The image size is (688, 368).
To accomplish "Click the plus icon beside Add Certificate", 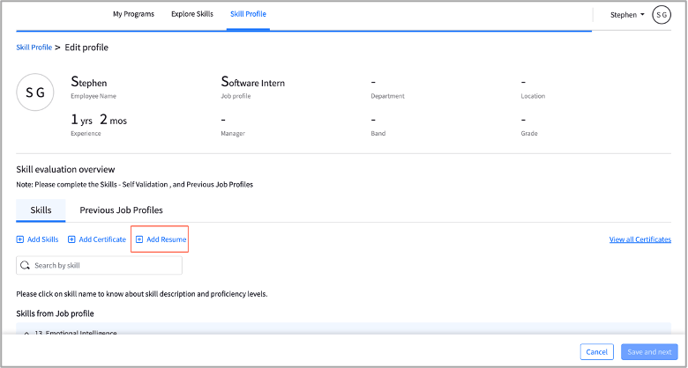I will 72,239.
